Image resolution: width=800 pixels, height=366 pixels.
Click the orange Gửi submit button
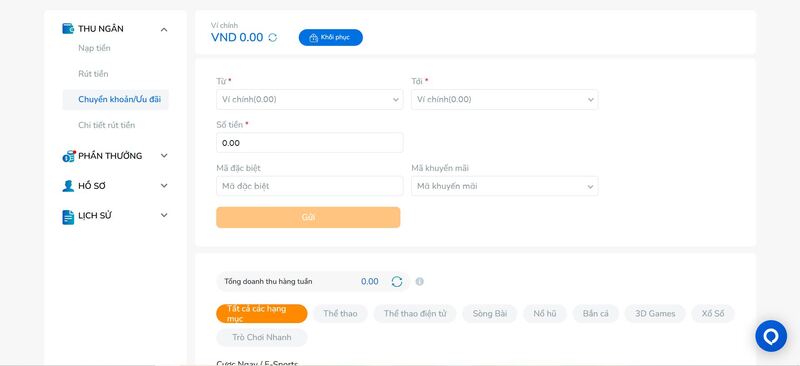click(308, 217)
